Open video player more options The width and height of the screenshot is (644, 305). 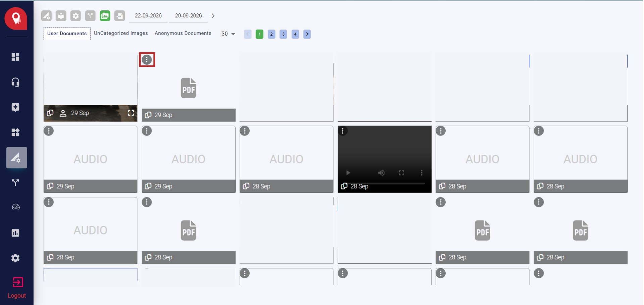(x=422, y=173)
